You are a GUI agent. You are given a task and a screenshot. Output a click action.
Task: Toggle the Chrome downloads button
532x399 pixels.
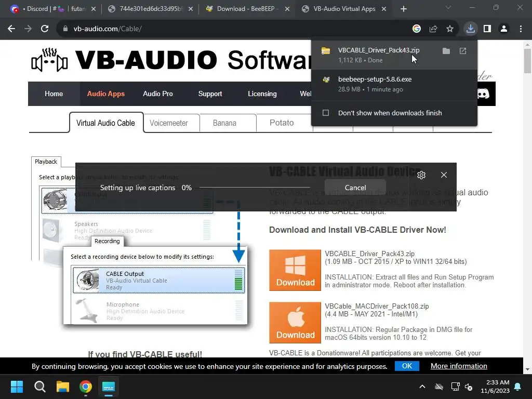(x=470, y=29)
